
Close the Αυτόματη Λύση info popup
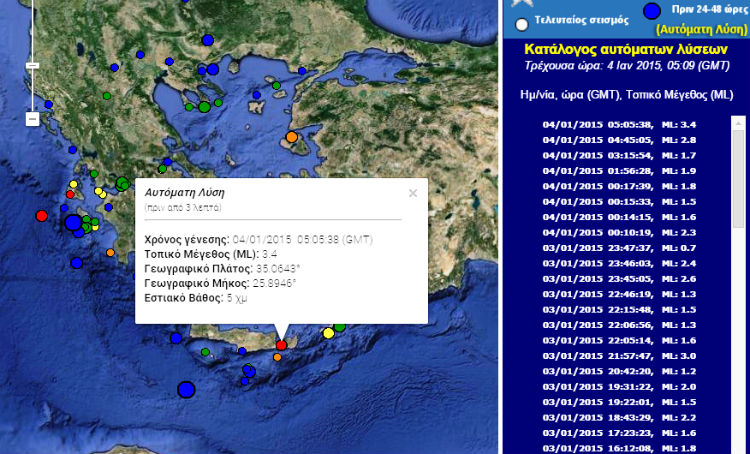413,193
